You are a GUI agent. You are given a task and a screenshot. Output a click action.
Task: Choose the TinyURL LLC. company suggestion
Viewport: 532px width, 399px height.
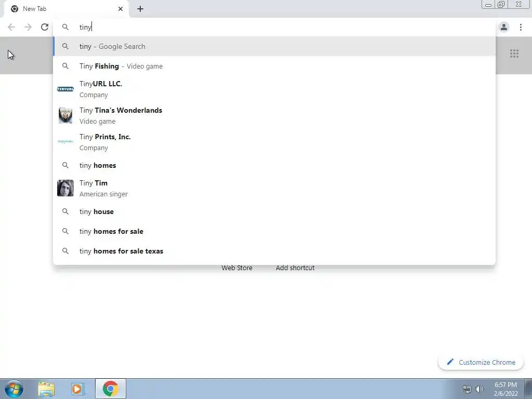274,89
